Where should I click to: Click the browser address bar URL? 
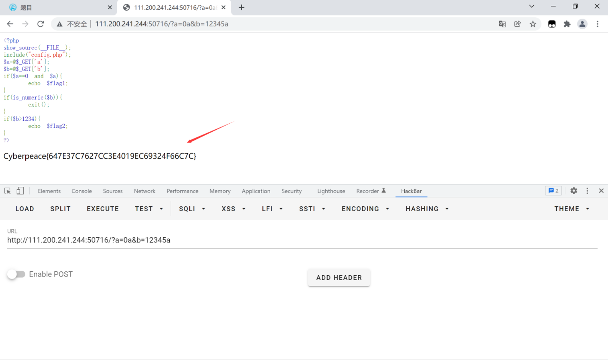(x=162, y=24)
